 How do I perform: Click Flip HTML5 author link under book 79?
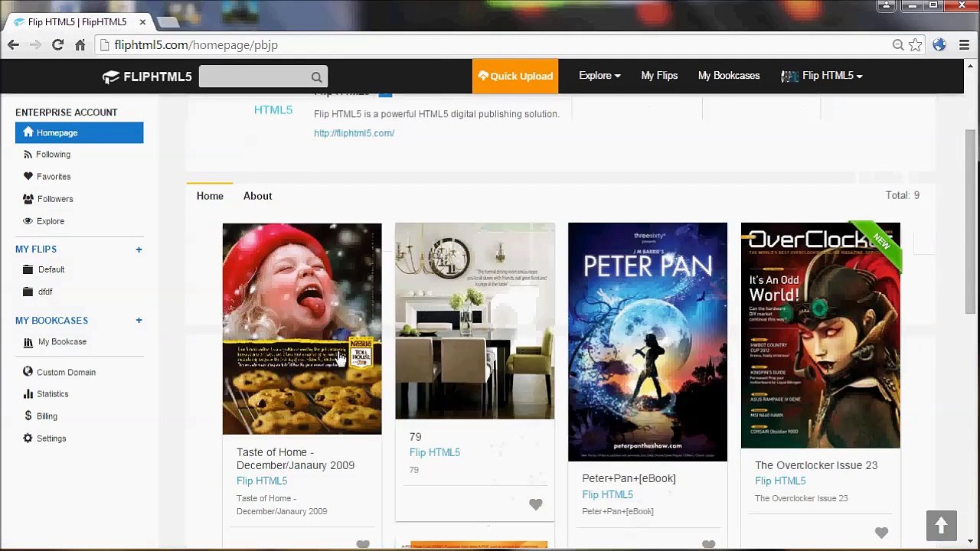tap(435, 452)
